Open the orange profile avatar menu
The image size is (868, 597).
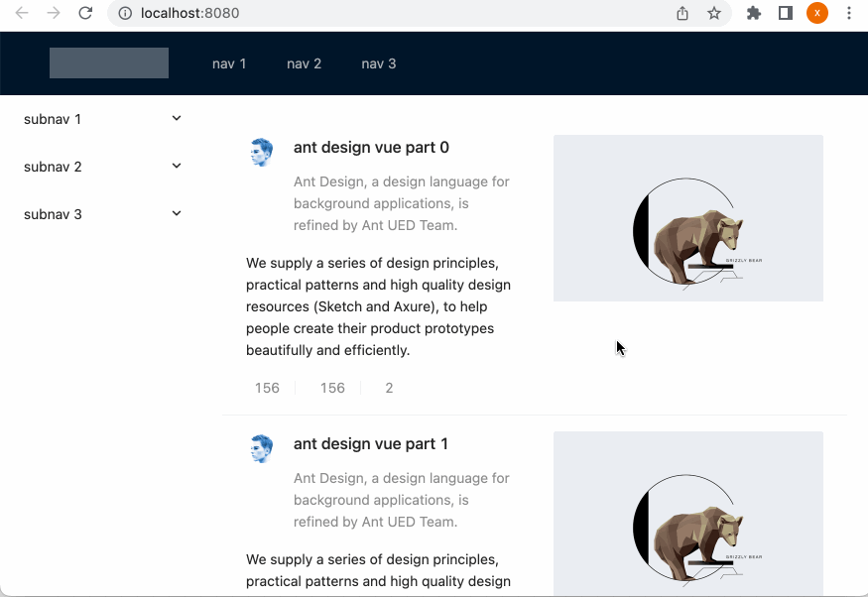[x=817, y=13]
